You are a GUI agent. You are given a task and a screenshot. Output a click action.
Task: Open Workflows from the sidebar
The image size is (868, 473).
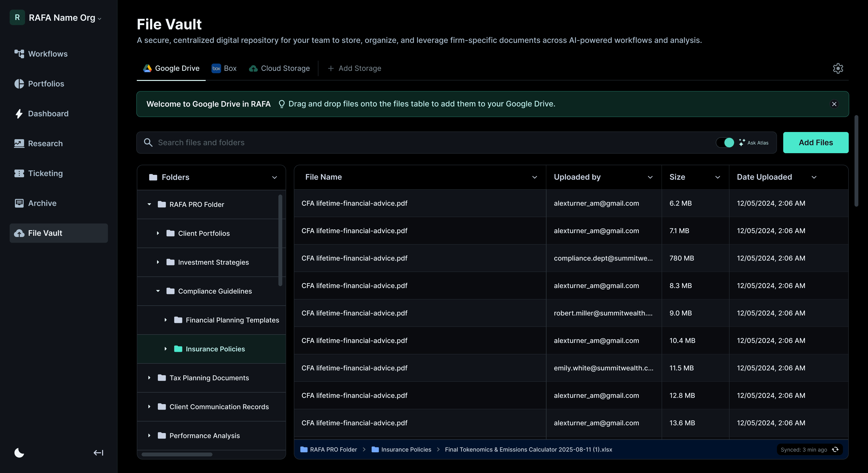pyautogui.click(x=47, y=54)
